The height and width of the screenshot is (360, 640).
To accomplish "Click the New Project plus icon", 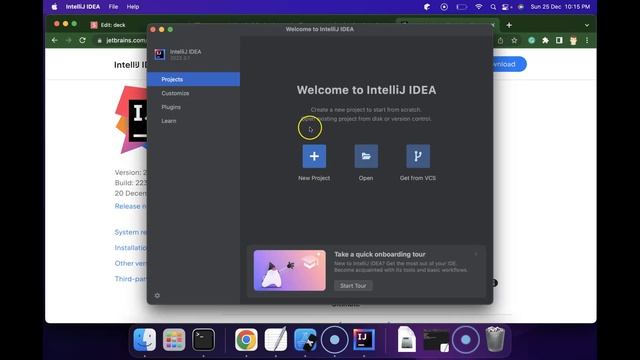I will click(x=314, y=156).
